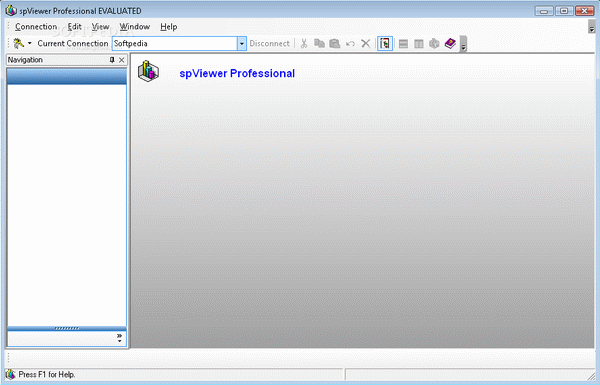Screen dimensions: 600x385
Task: Pin the Navigation panel
Action: pyautogui.click(x=112, y=60)
